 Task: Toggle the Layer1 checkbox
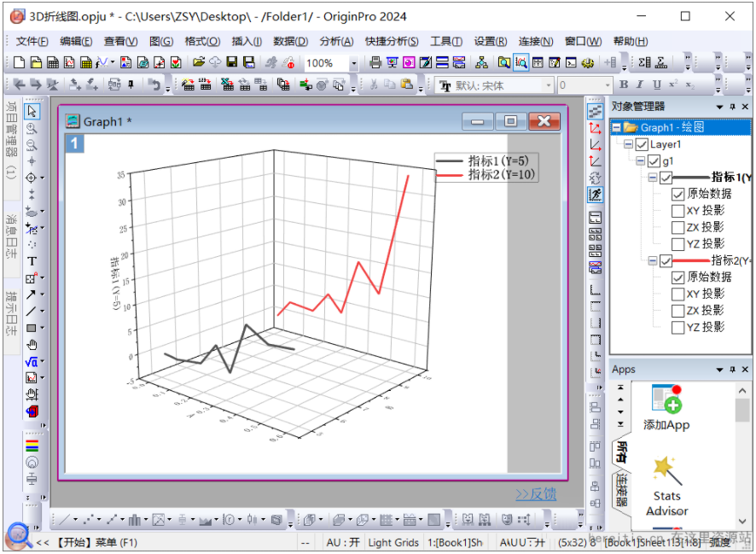pos(642,144)
